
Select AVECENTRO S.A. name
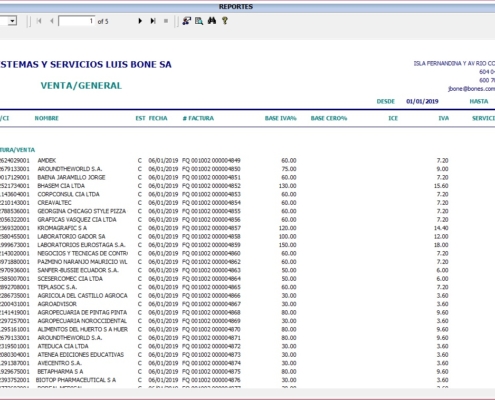(x=60, y=363)
